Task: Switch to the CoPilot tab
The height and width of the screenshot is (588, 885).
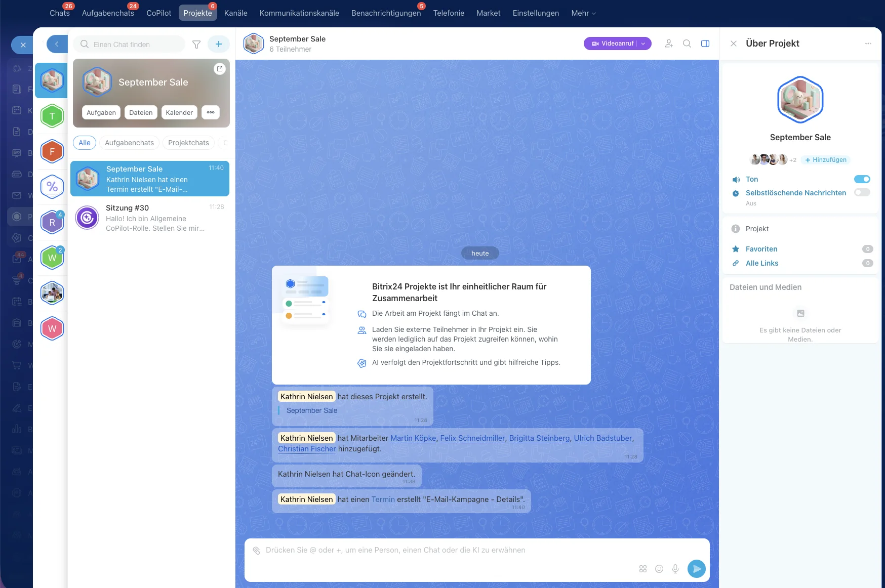Action: [x=159, y=13]
